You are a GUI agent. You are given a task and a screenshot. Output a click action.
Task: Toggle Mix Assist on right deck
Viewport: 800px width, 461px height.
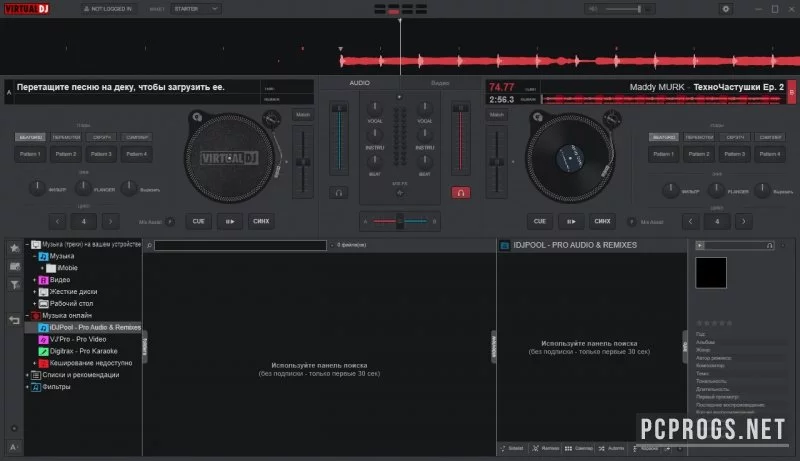[632, 222]
